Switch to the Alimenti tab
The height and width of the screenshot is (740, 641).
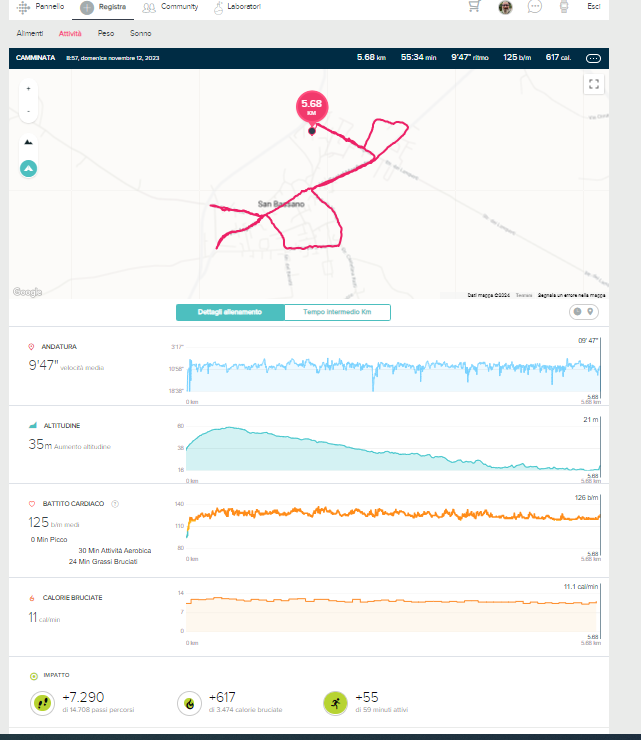pyautogui.click(x=30, y=34)
